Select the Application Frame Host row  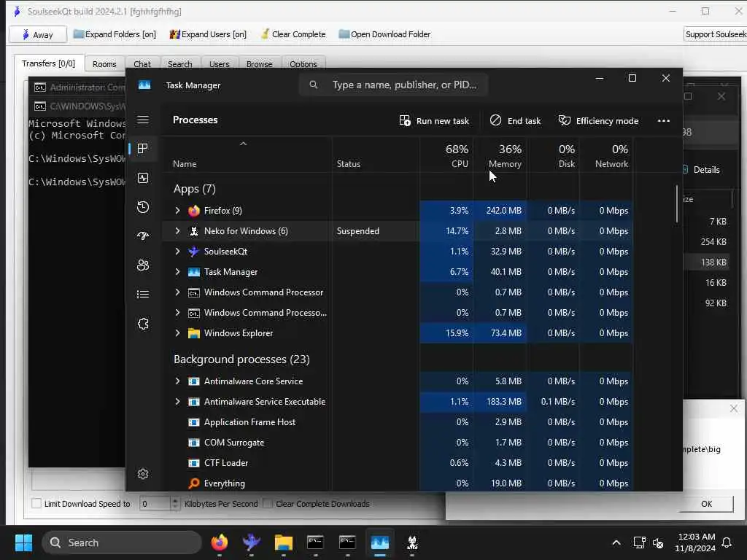398,422
